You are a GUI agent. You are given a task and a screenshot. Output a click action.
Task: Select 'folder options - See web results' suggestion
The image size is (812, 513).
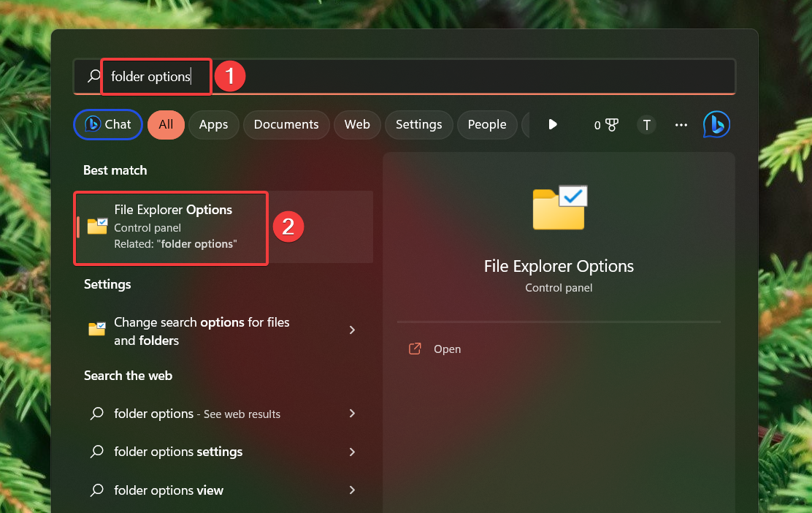click(x=223, y=414)
